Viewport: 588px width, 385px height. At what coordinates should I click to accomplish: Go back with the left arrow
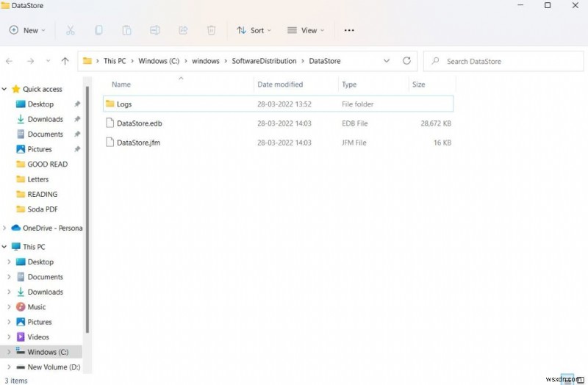(x=10, y=61)
